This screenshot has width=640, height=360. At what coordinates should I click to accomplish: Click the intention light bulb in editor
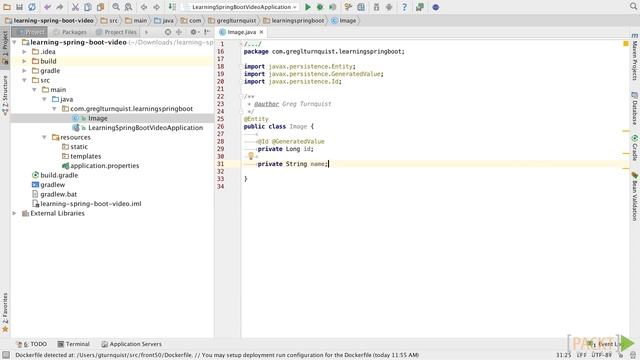click(251, 156)
